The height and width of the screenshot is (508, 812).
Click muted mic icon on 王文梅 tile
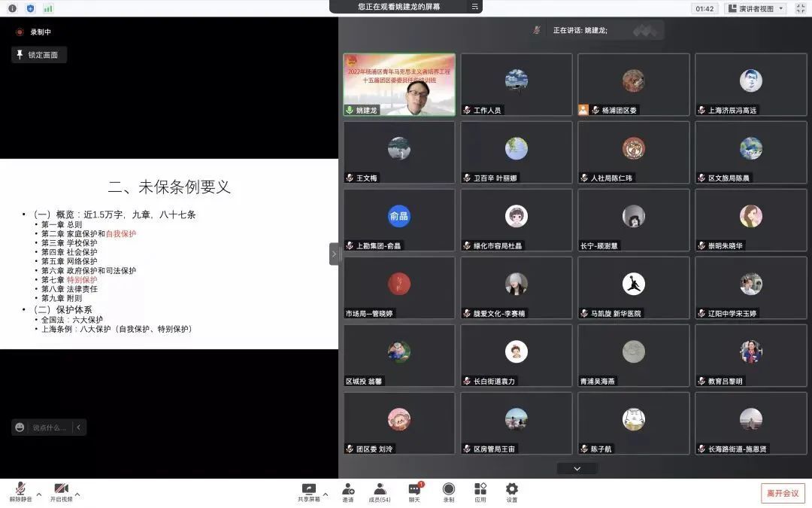point(350,178)
